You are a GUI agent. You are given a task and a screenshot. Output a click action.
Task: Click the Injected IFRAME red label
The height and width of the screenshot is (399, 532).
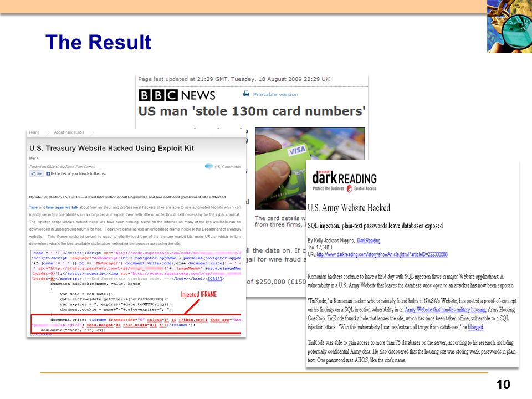pos(198,294)
